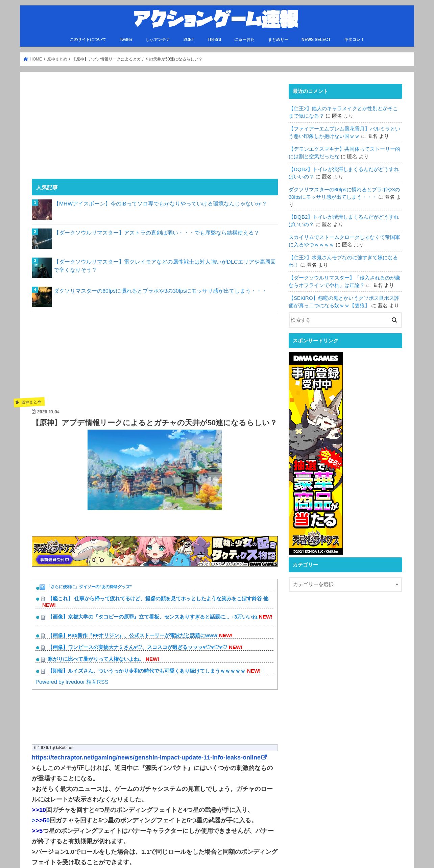Screen dimensions: 434x868
Task: Click 原神まとめ breadcrumb link
Action: tap(57, 59)
